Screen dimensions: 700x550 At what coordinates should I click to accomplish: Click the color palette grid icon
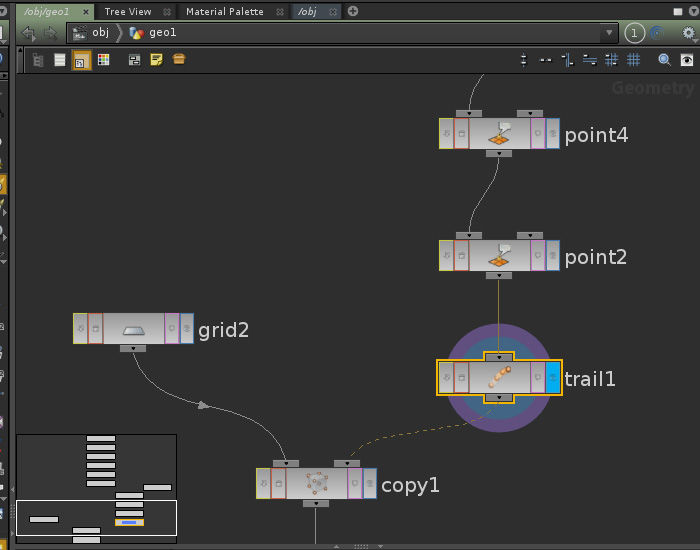(x=104, y=60)
